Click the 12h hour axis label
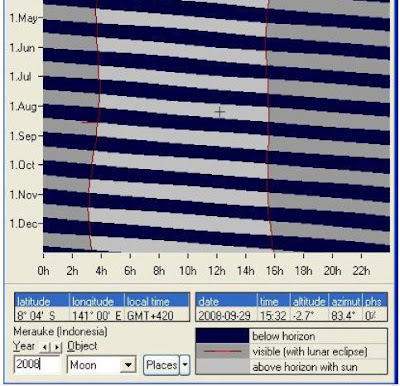Viewport: 400px width, 386px height. point(217,271)
